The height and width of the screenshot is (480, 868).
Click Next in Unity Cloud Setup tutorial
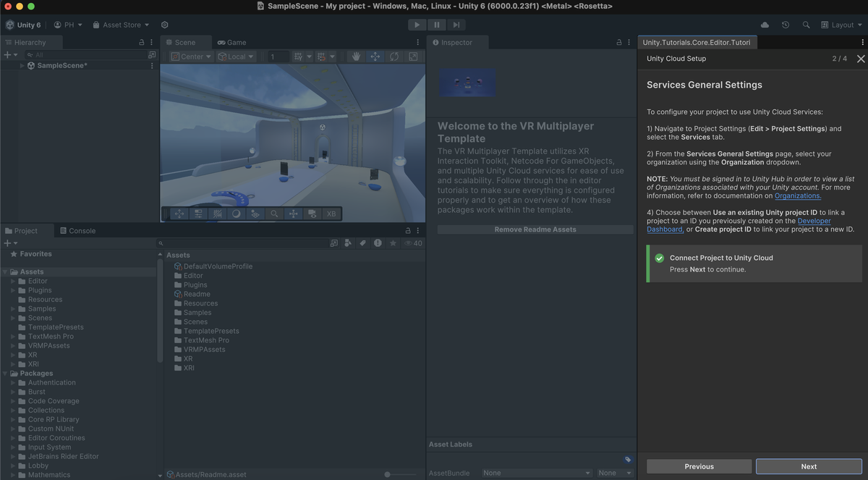pyautogui.click(x=809, y=466)
